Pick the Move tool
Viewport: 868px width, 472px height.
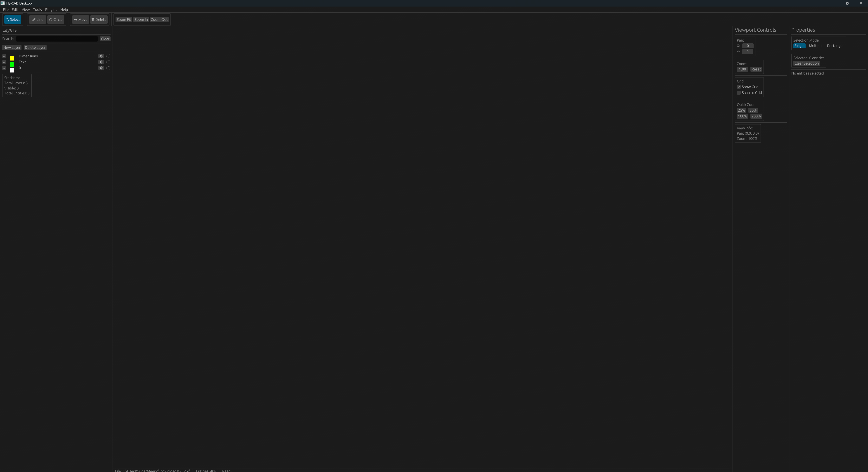click(x=80, y=19)
